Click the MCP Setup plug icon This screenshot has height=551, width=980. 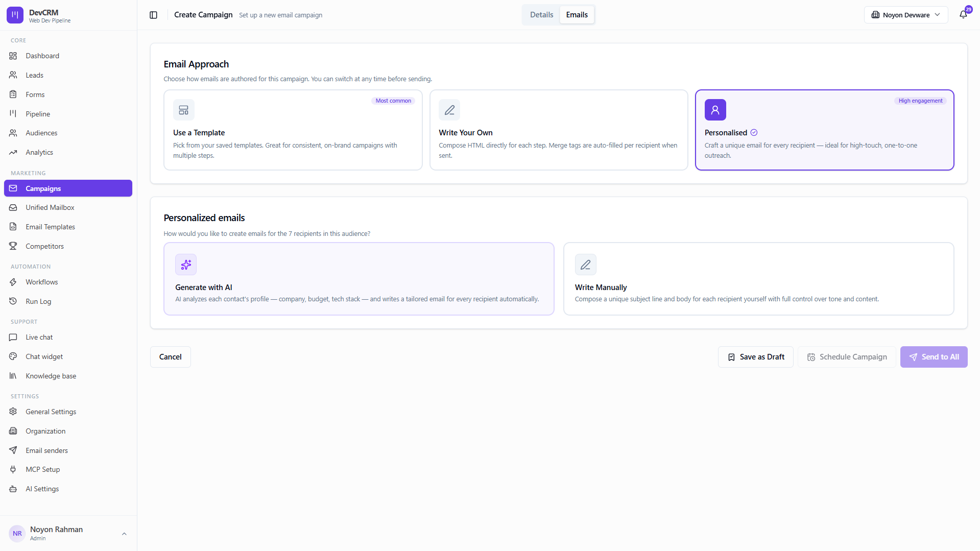tap(13, 469)
